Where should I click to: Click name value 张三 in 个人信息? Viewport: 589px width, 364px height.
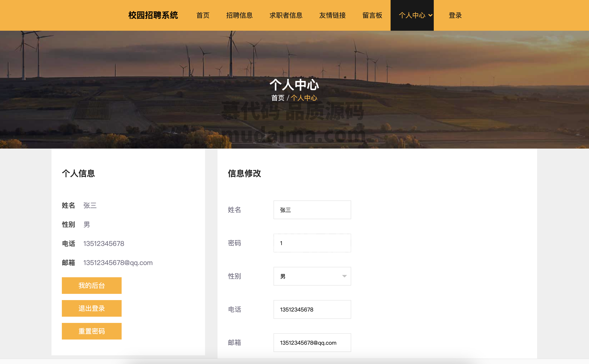(x=90, y=206)
